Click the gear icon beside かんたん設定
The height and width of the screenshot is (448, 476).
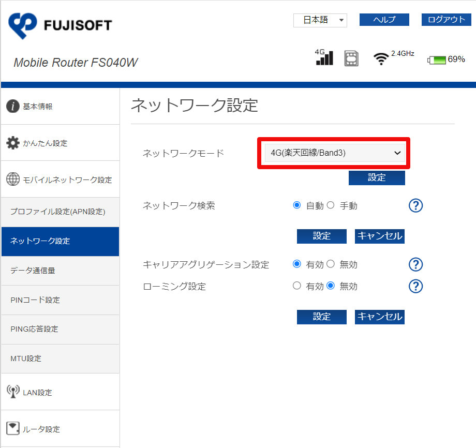coord(13,143)
